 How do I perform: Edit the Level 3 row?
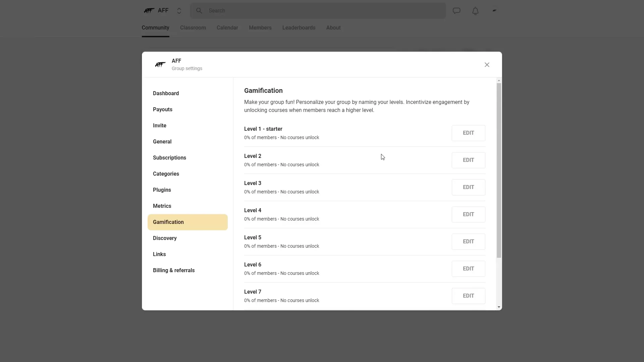[468, 187]
